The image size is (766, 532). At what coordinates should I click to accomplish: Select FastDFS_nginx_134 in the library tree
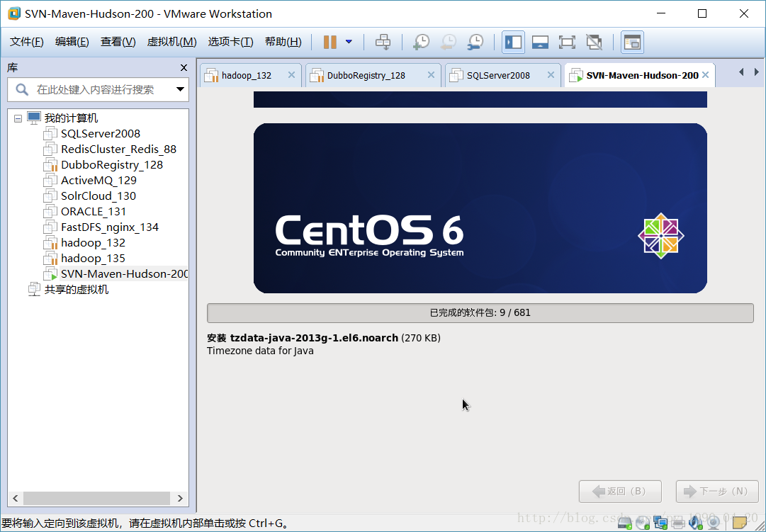[109, 227]
